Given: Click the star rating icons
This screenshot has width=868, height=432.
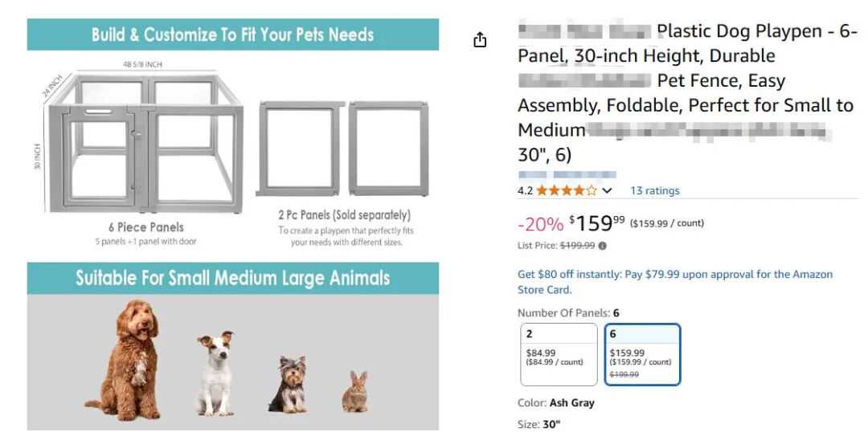Looking at the screenshot, I should (x=567, y=190).
